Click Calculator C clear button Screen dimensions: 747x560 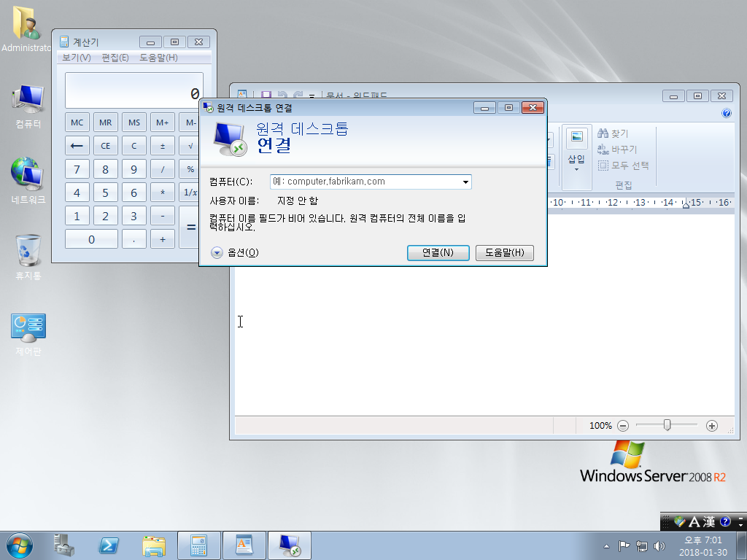[134, 146]
